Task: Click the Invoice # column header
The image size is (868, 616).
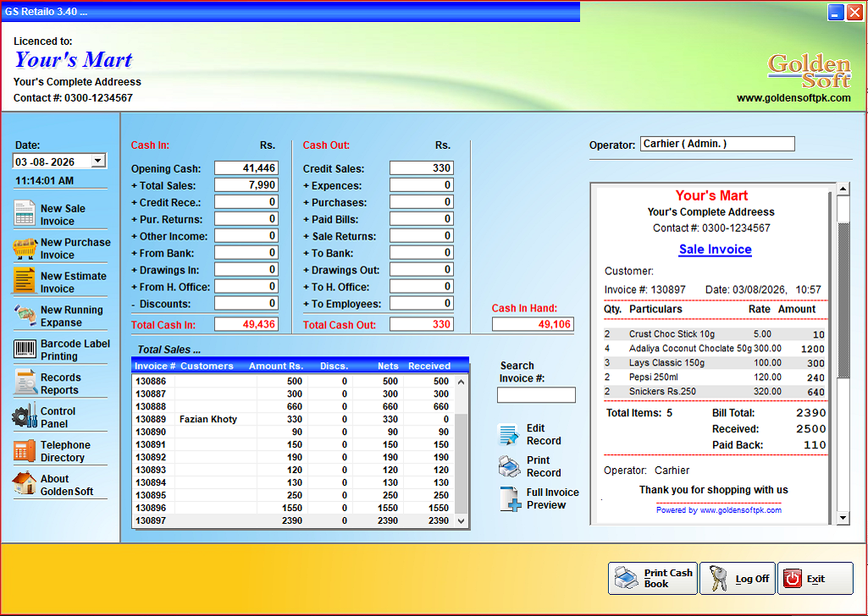Action: 155,366
